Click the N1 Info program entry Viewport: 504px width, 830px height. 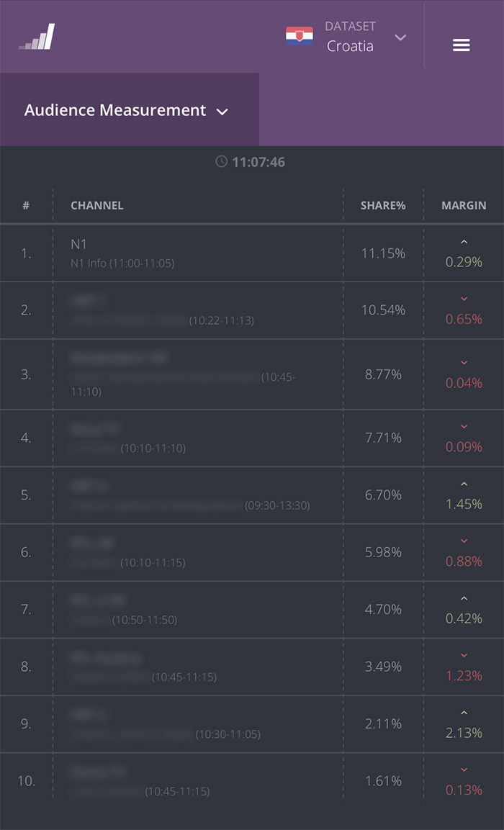tap(122, 263)
